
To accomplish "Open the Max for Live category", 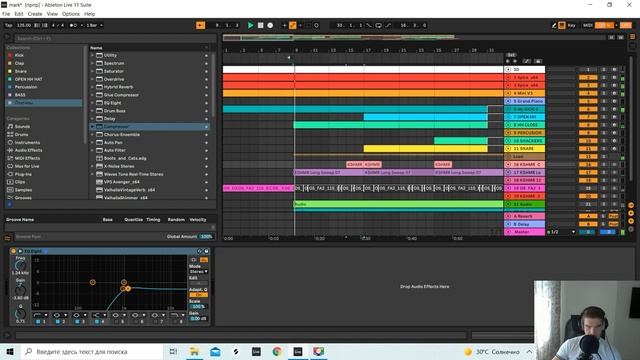I will (x=27, y=166).
